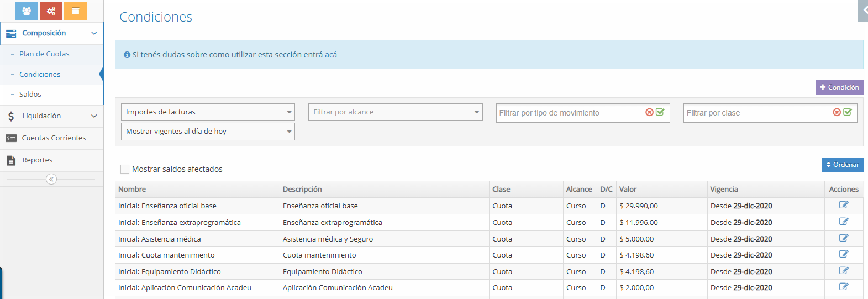The width and height of the screenshot is (868, 299).
Task: Open Plan de Cuotas in sidebar
Action: click(44, 54)
